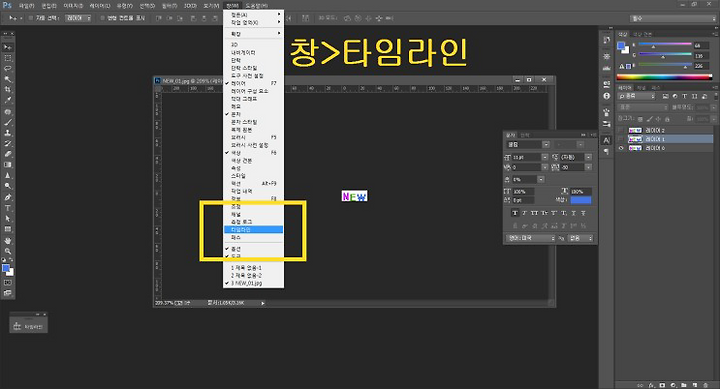Click the status bar arrow in document window
Screen dimensions: 720x389
[263, 303]
